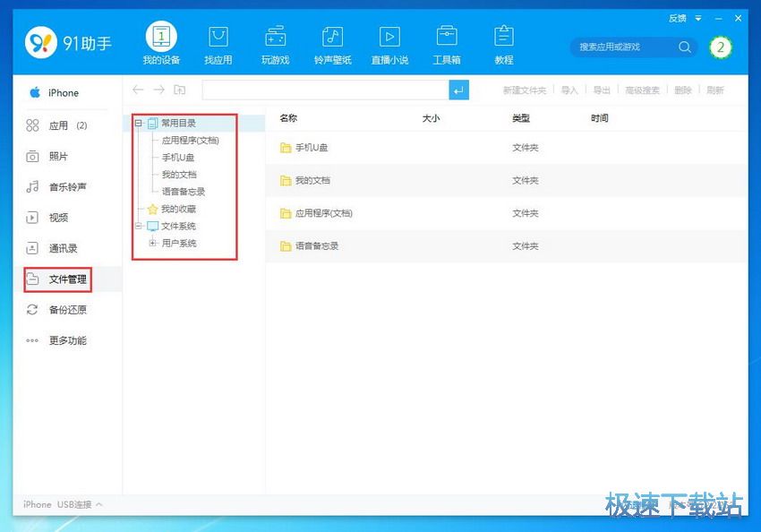Select 文件系统 in the tree
The image size is (761, 532).
[x=178, y=227]
